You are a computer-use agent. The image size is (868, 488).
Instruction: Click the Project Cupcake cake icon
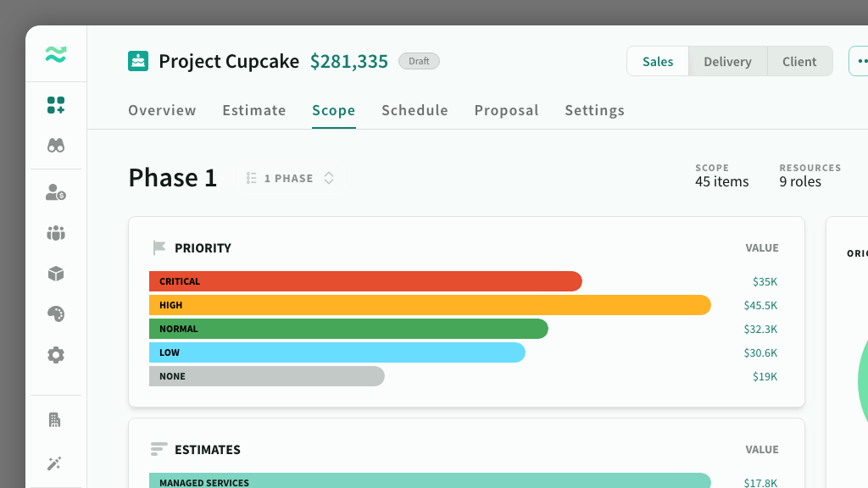point(138,61)
